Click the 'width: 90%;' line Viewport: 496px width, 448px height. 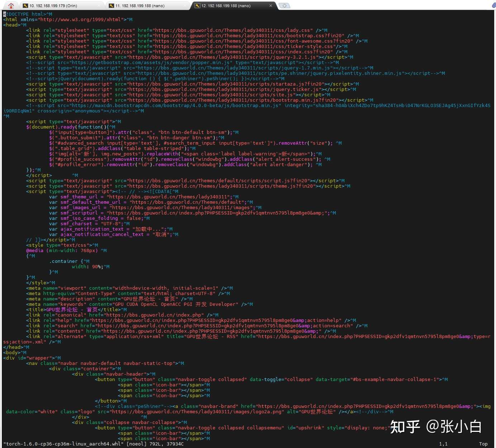tap(91, 266)
